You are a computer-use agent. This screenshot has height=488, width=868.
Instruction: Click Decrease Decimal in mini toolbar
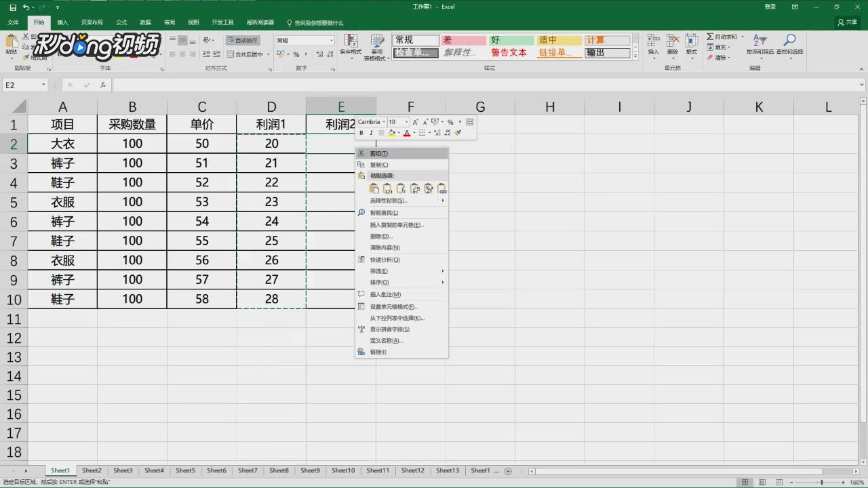[x=448, y=133]
